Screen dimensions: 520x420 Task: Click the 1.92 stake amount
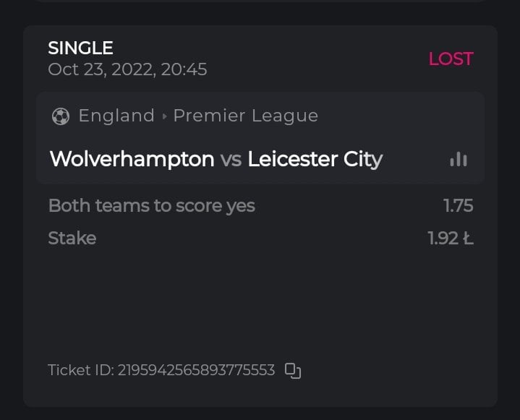click(x=450, y=238)
